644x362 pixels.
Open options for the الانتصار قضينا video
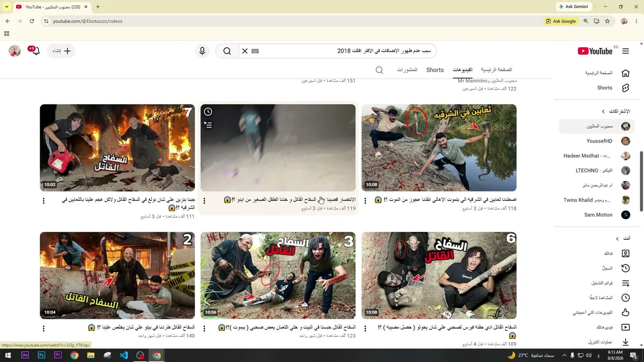[x=204, y=201]
